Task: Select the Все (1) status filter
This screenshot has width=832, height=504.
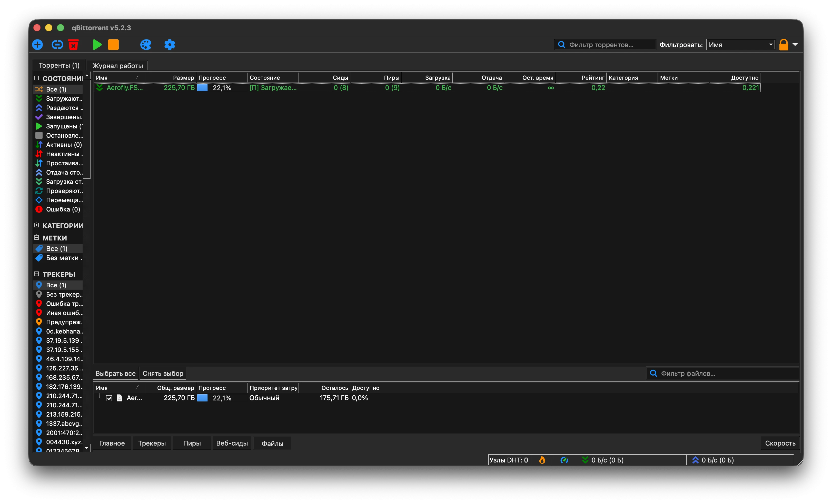Action: (58, 89)
